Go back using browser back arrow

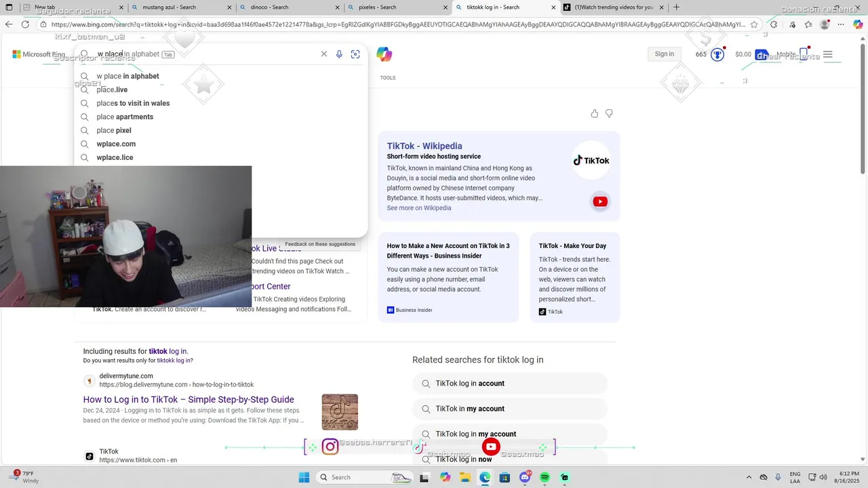point(9,24)
